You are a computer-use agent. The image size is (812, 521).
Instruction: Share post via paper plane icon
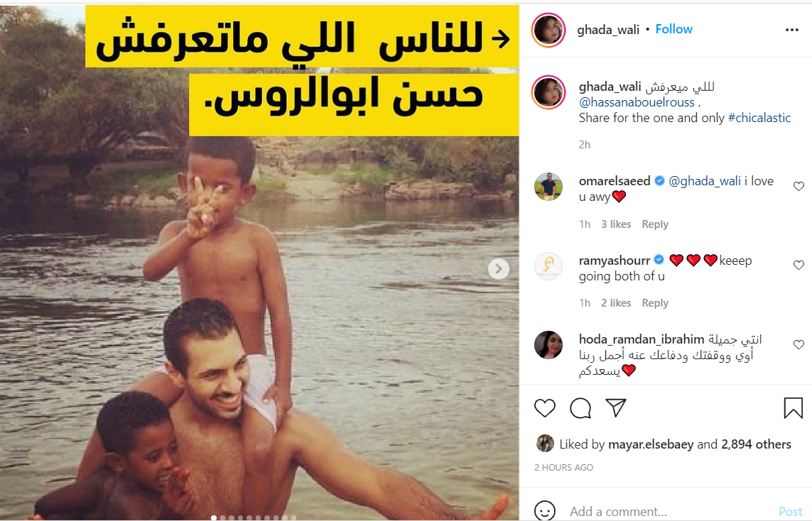click(616, 407)
